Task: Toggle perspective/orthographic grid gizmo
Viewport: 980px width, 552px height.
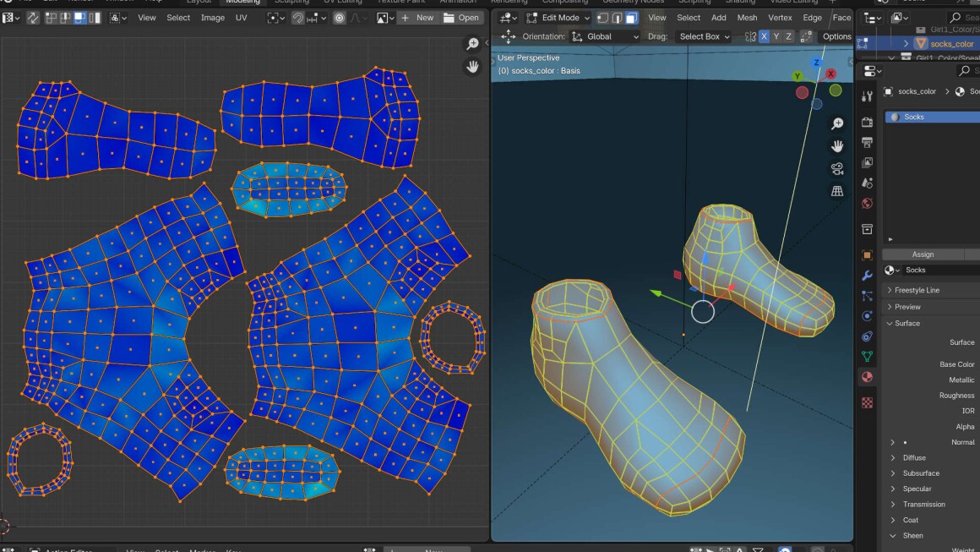Action: pos(837,191)
